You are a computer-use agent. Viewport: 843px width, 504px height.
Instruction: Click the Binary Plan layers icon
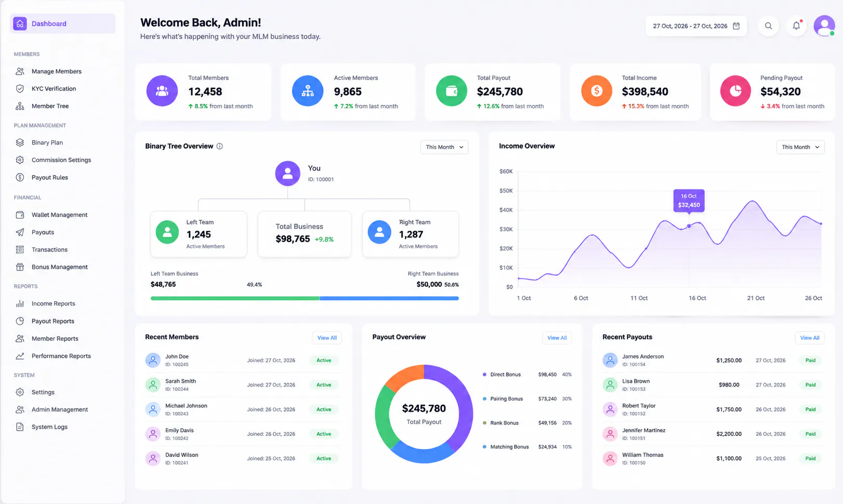20,142
